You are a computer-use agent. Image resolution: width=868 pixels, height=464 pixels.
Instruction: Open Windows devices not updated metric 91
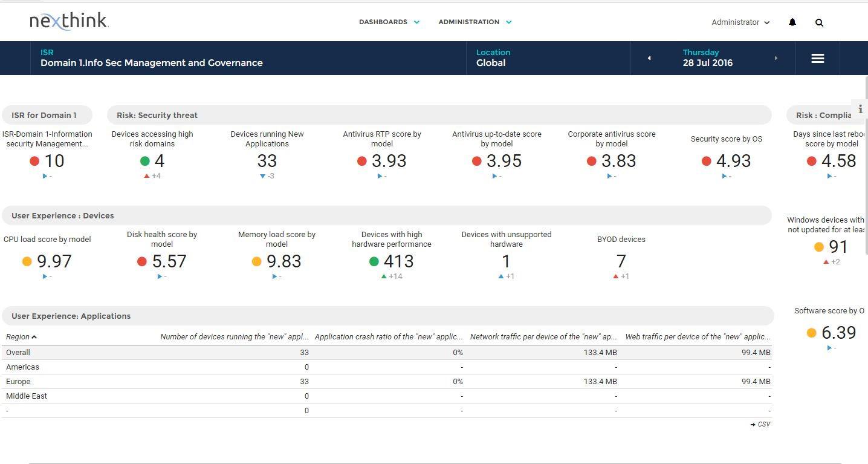click(x=827, y=242)
